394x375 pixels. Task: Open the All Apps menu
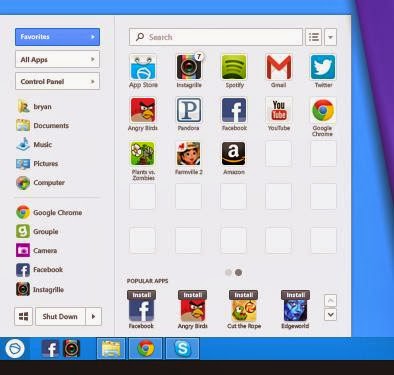[57, 59]
